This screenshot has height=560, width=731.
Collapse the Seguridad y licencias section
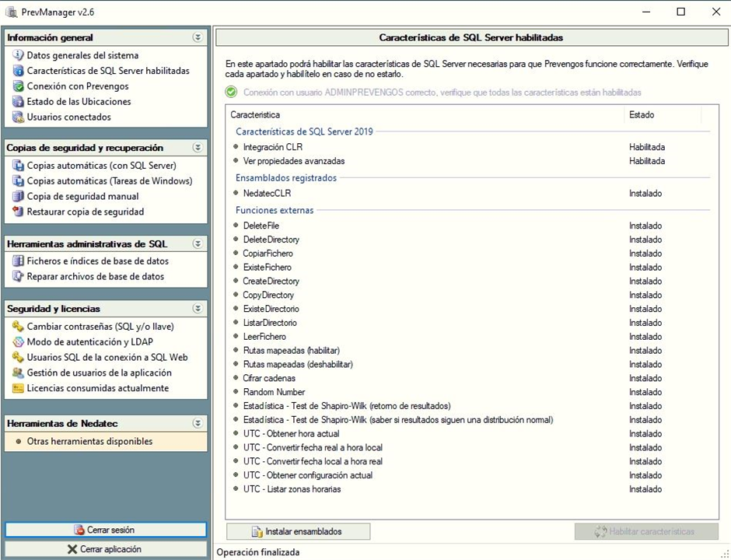point(198,309)
